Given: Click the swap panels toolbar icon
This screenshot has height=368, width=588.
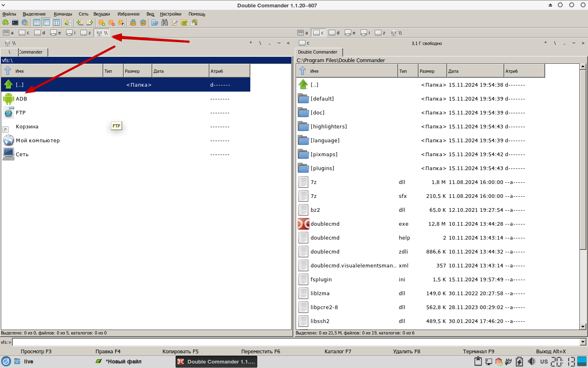Looking at the screenshot, I should pos(68,22).
